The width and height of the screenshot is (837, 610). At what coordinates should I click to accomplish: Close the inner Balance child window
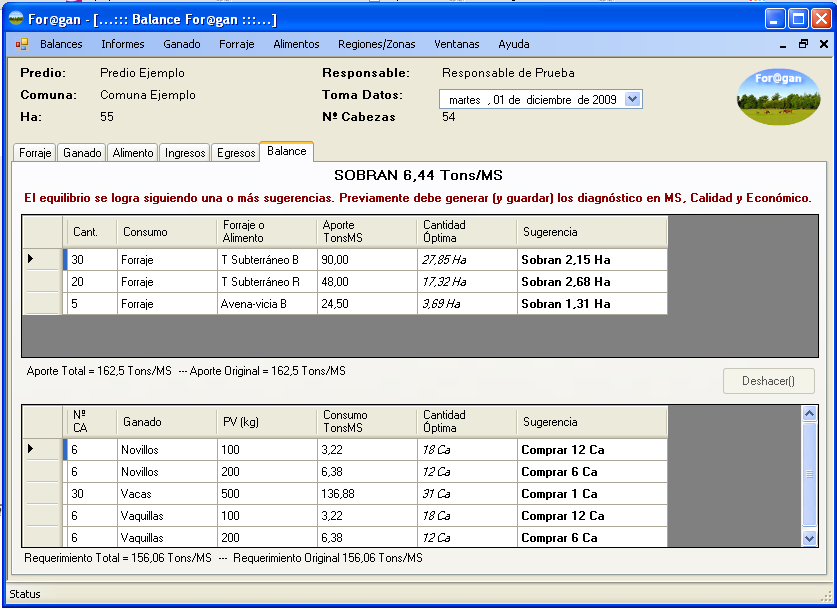824,44
